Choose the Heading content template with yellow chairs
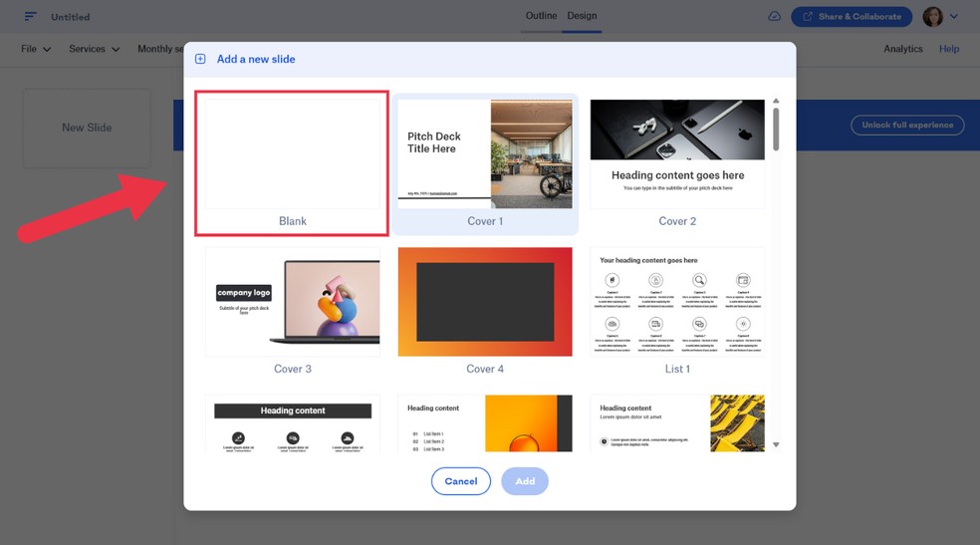 (x=677, y=423)
